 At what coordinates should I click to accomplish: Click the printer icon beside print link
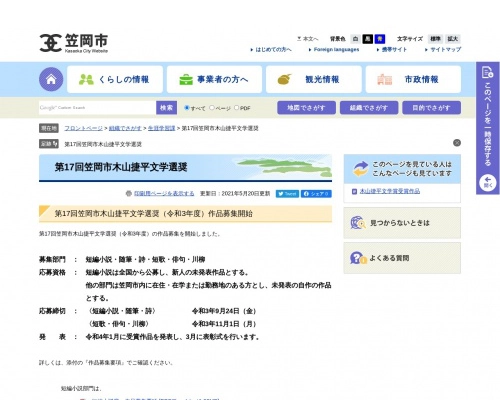coord(129,194)
